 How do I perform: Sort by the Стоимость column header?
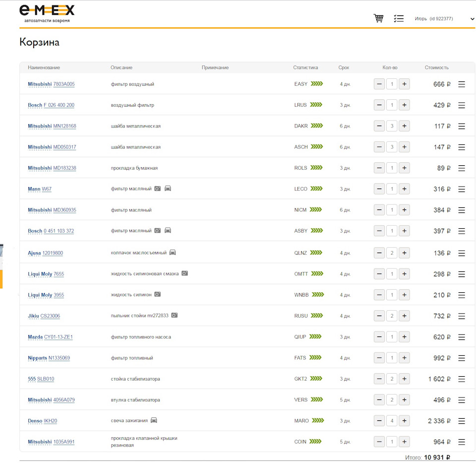point(436,67)
